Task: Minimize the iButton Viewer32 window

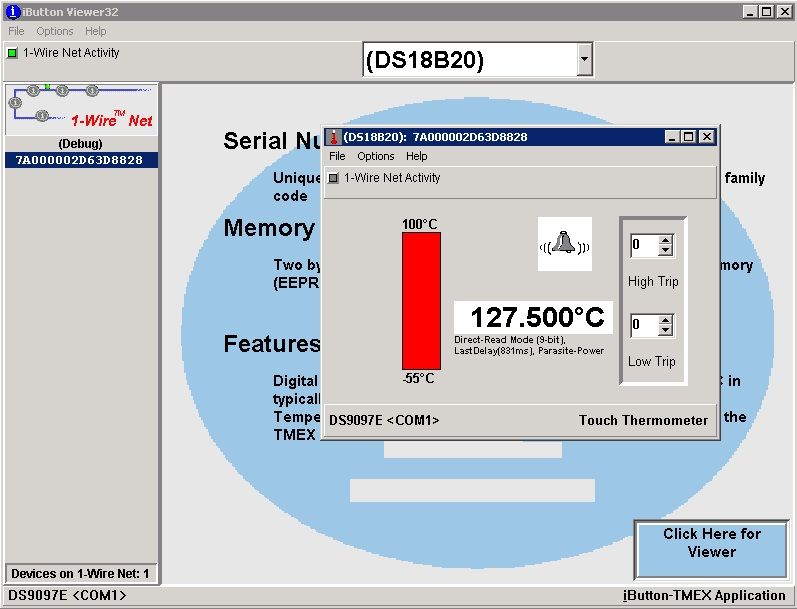Action: pos(750,11)
